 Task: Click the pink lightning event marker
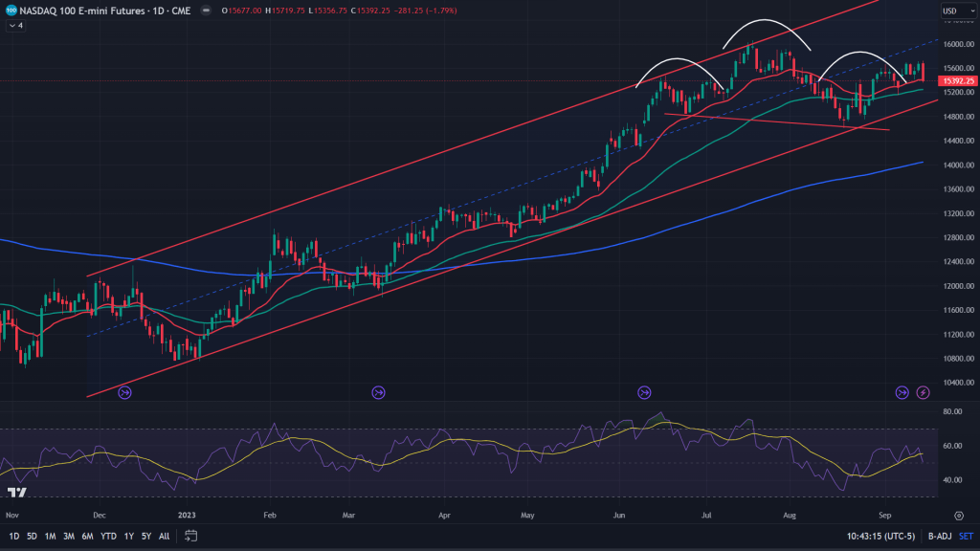pyautogui.click(x=923, y=392)
